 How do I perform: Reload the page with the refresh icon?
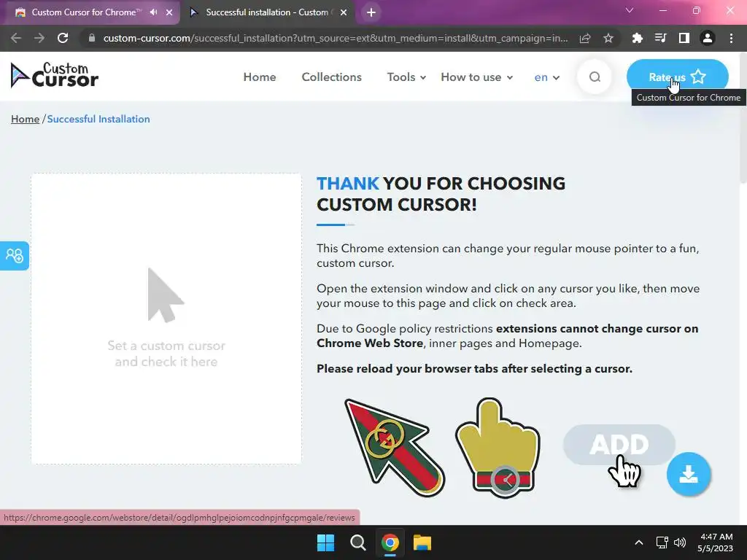63,38
